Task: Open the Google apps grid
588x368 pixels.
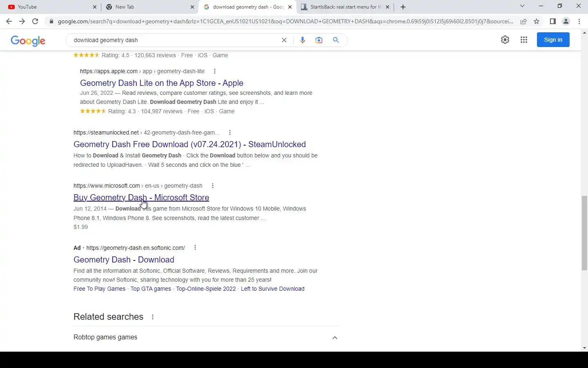Action: [524, 40]
